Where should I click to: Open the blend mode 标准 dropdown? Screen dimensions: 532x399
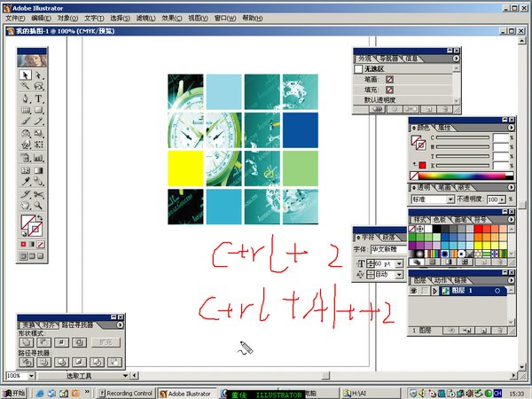click(450, 199)
